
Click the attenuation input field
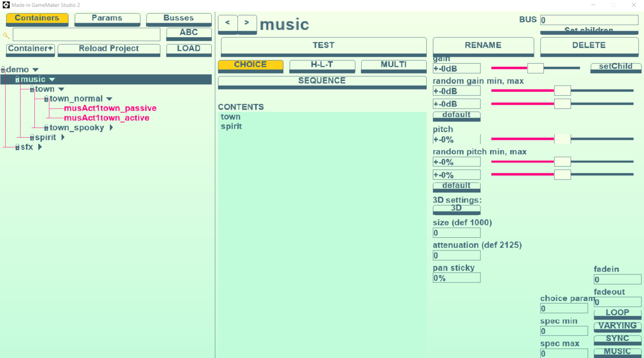tap(456, 255)
